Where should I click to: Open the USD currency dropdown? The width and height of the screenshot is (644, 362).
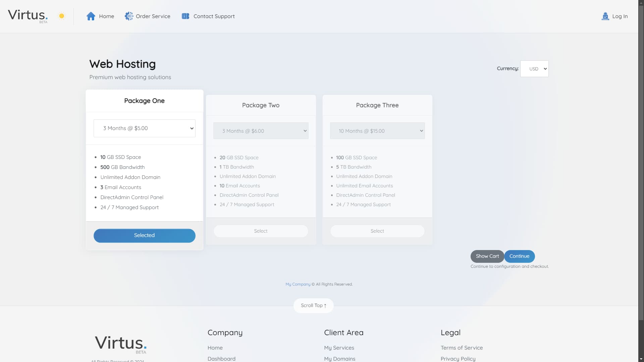point(534,69)
